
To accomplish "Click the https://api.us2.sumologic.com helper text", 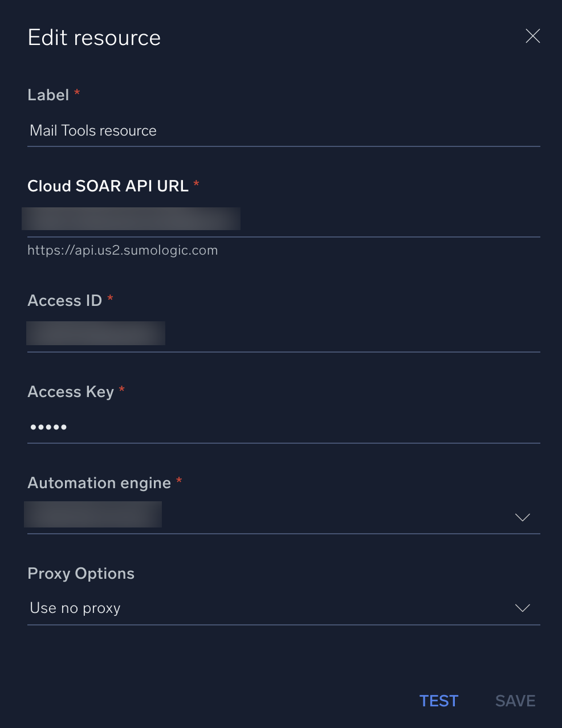I will point(123,250).
